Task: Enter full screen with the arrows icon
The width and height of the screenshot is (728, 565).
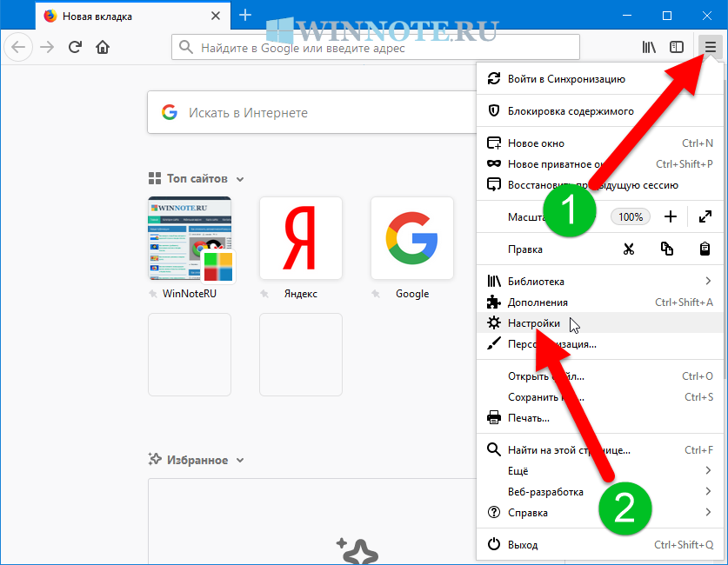Action: (x=705, y=216)
